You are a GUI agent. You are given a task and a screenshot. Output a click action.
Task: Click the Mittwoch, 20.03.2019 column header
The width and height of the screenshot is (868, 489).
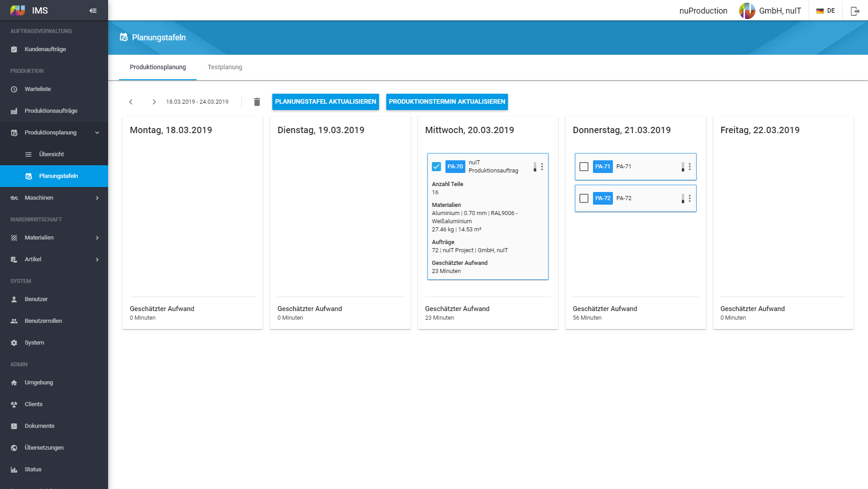470,130
